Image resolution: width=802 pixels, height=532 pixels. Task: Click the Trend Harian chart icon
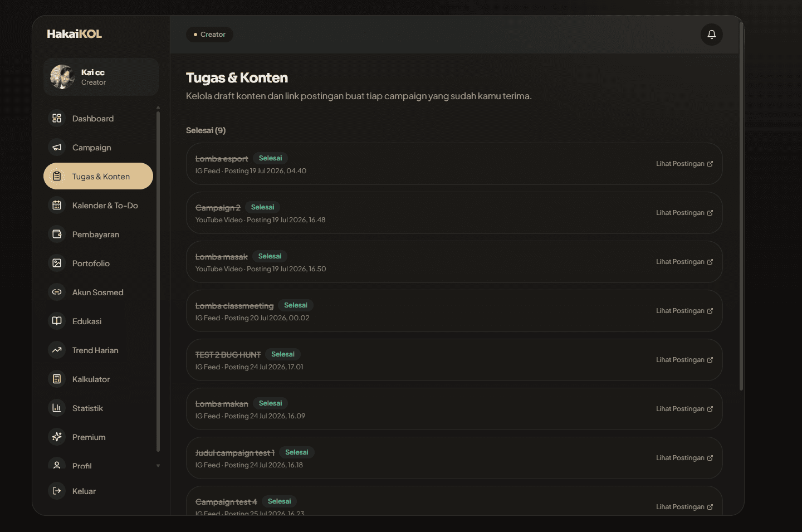point(57,350)
